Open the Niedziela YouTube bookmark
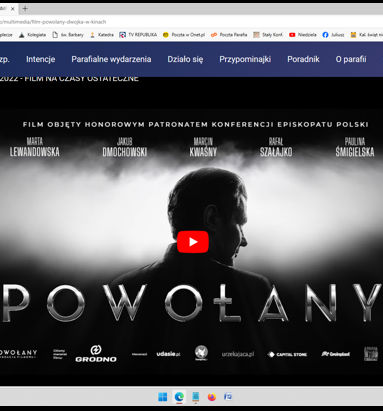Screen dimensions: 383x411 (303, 35)
